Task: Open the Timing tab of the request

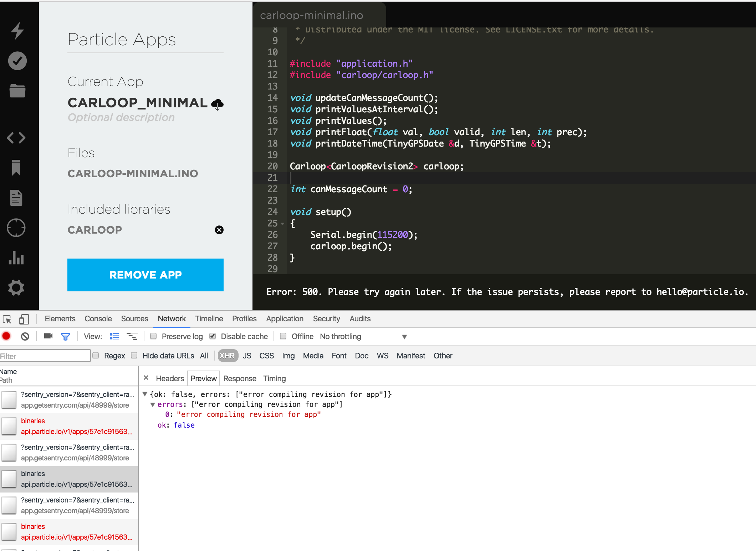Action: pyautogui.click(x=275, y=378)
